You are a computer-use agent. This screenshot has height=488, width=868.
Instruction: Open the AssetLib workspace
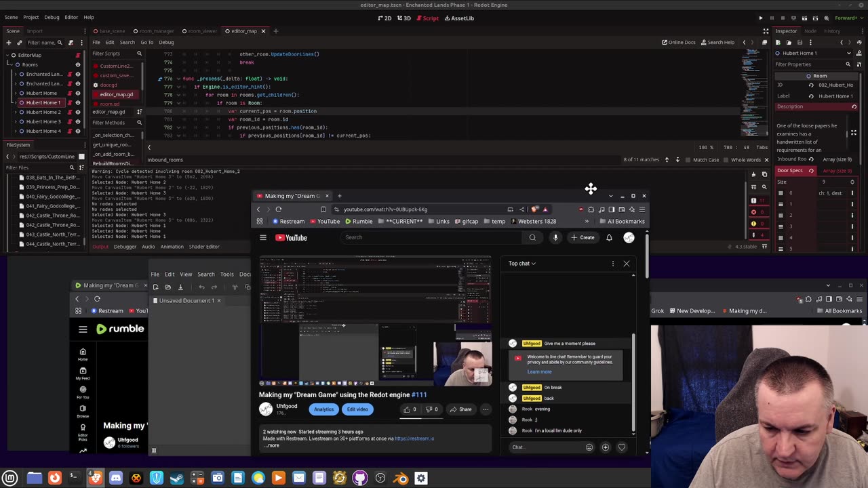(459, 18)
